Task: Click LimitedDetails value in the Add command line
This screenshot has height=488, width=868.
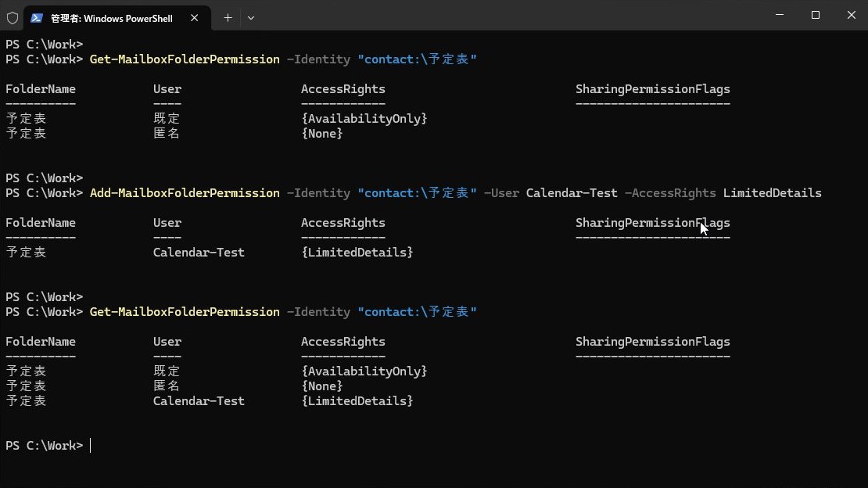Action: click(x=772, y=193)
